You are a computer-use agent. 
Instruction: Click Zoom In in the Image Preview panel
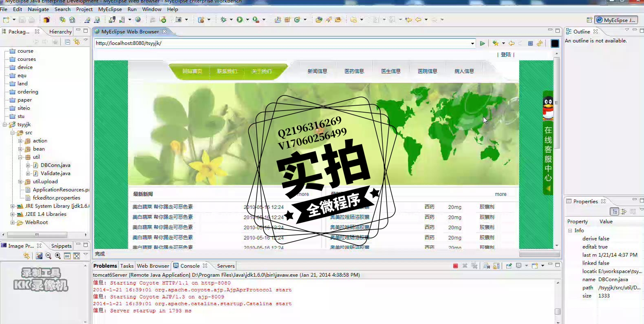(x=58, y=256)
